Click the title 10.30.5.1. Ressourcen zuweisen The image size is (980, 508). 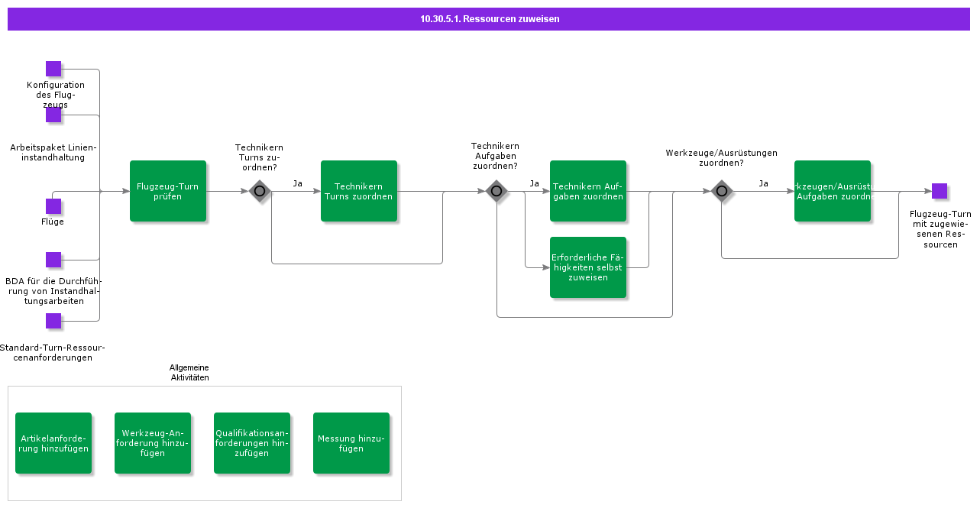tap(490, 19)
